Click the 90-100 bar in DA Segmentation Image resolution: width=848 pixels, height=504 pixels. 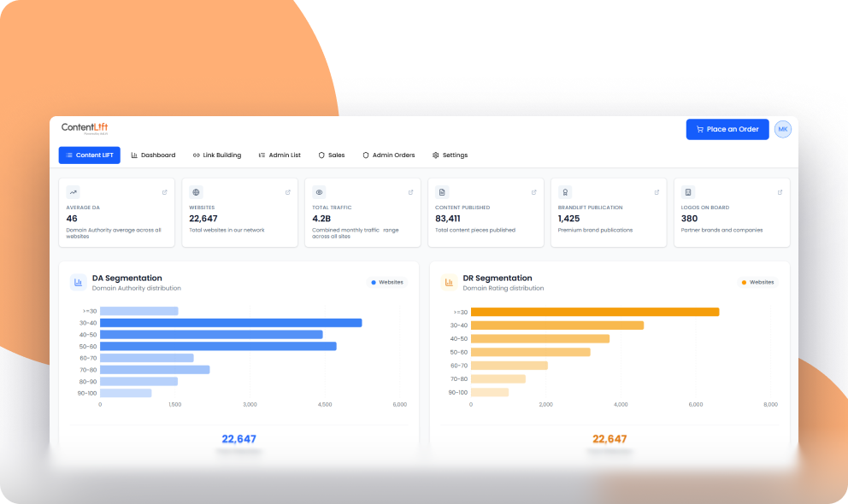click(126, 393)
